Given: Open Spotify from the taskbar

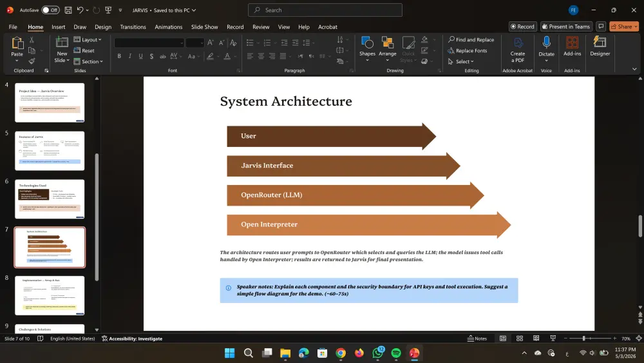Looking at the screenshot, I should (396, 353).
